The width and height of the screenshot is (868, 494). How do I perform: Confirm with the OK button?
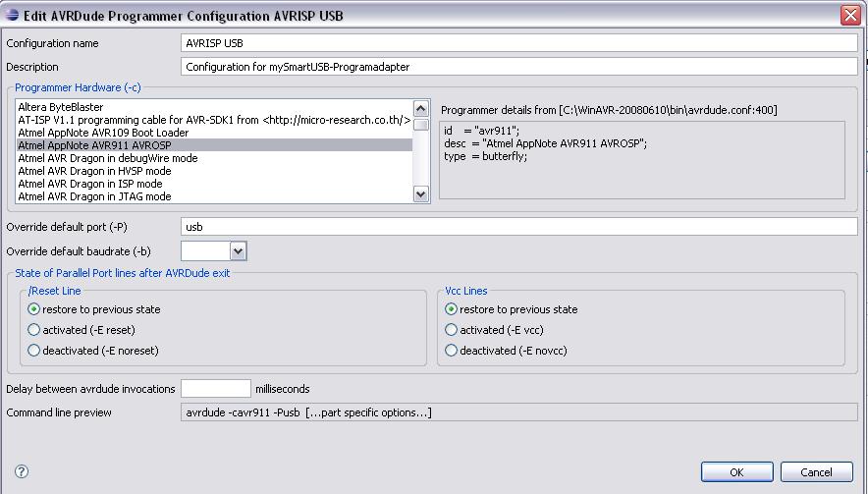[x=736, y=471]
